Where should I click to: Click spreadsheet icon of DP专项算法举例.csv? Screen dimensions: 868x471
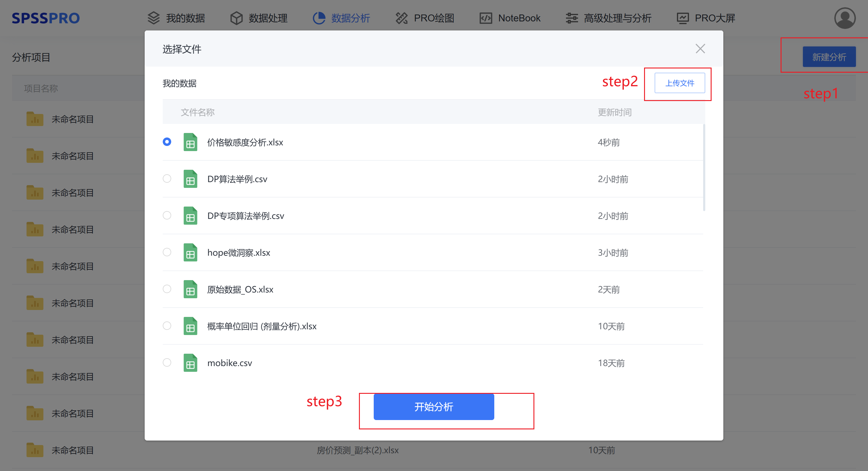pyautogui.click(x=190, y=215)
